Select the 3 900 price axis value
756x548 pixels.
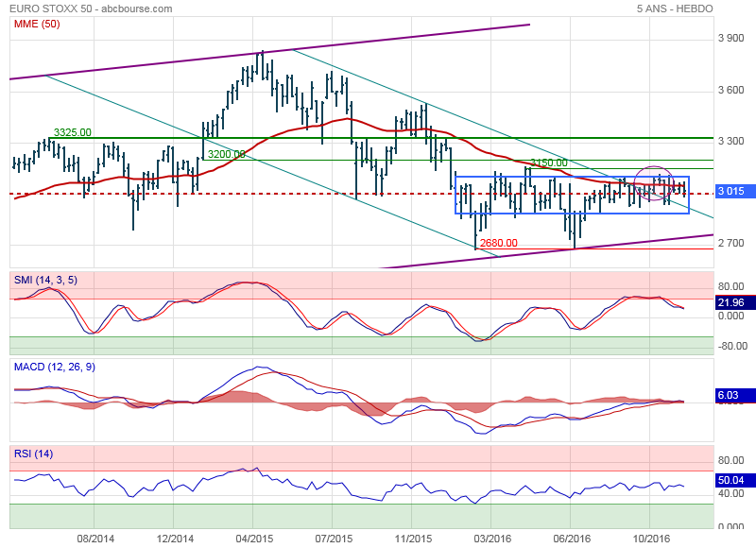click(x=730, y=38)
